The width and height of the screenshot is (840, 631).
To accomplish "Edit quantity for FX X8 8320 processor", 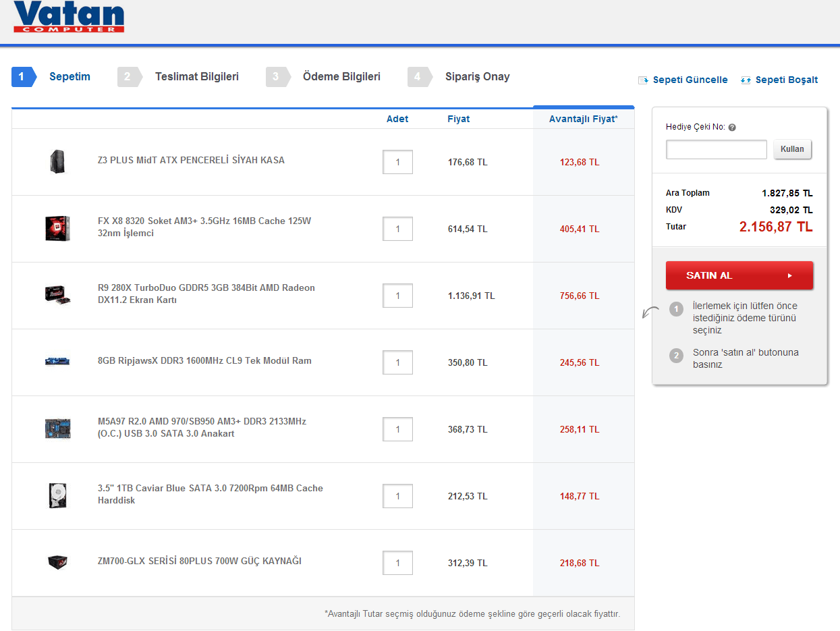I will [397, 229].
